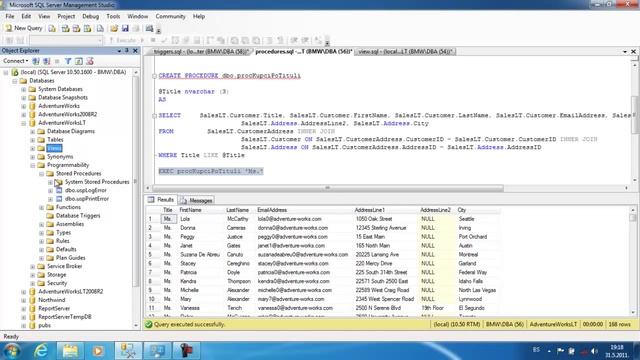Viewport: 640px width, 360px height.
Task: Click the Filter funnel icon in Object Explorer
Action: [68, 61]
